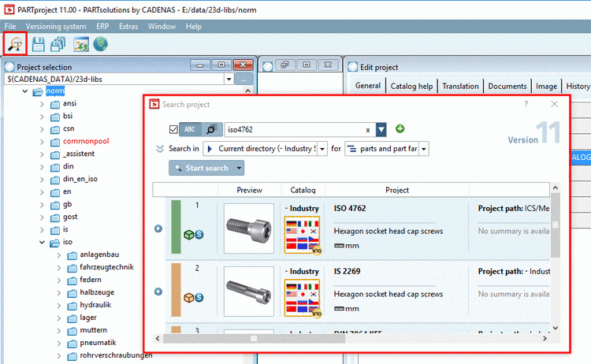Click the Catalog column header

(x=303, y=190)
